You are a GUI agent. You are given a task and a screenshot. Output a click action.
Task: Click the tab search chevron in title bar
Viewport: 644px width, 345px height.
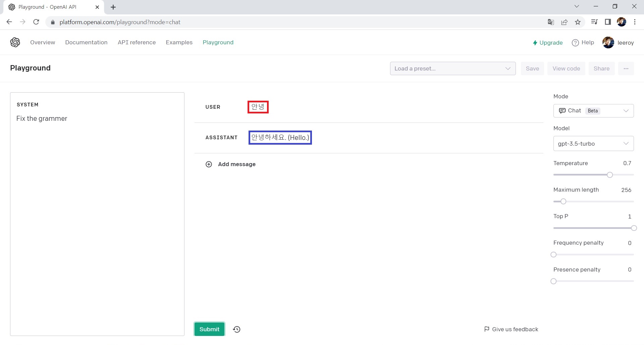pos(577,6)
